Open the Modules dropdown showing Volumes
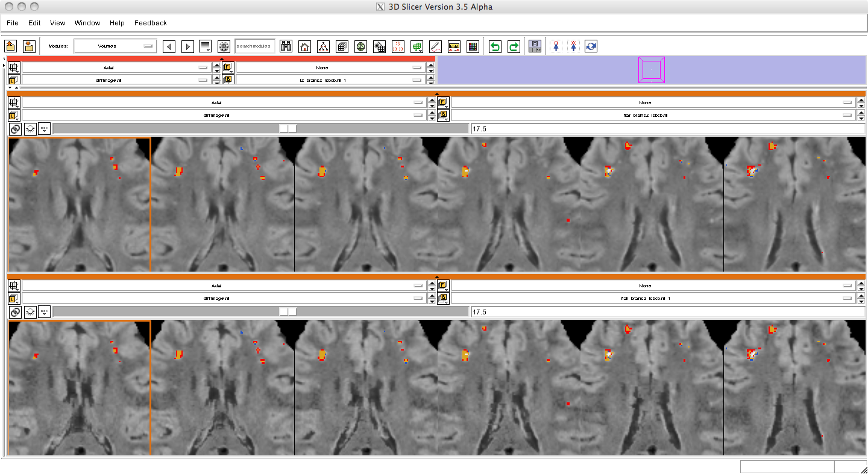The image size is (868, 474). coord(115,46)
